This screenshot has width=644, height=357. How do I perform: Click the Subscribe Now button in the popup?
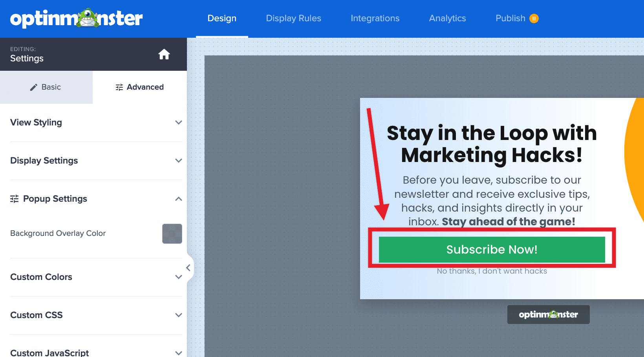tap(492, 249)
